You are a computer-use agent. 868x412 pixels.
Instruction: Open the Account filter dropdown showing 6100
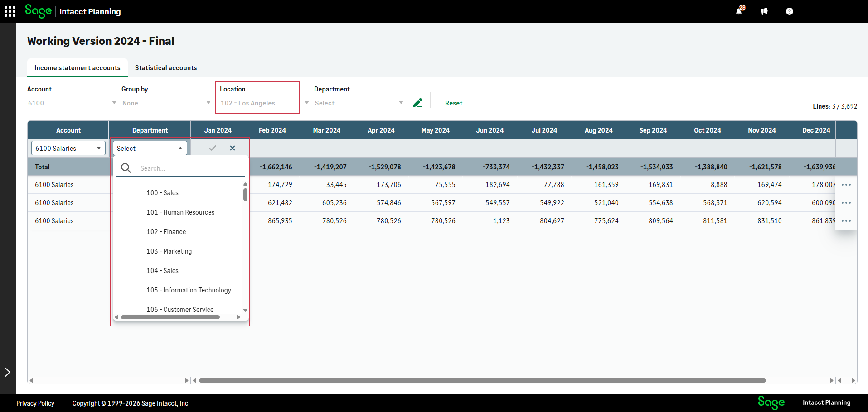click(x=72, y=103)
